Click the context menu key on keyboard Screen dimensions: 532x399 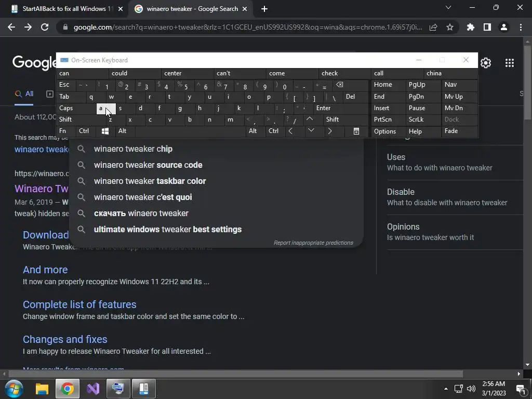coord(356,131)
